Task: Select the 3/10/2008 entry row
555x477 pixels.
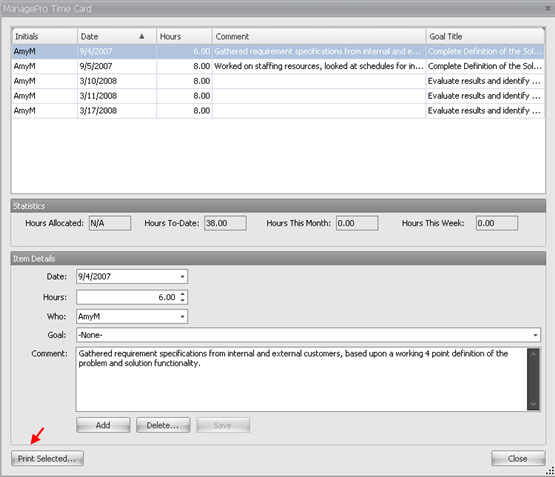Action: coord(278,81)
